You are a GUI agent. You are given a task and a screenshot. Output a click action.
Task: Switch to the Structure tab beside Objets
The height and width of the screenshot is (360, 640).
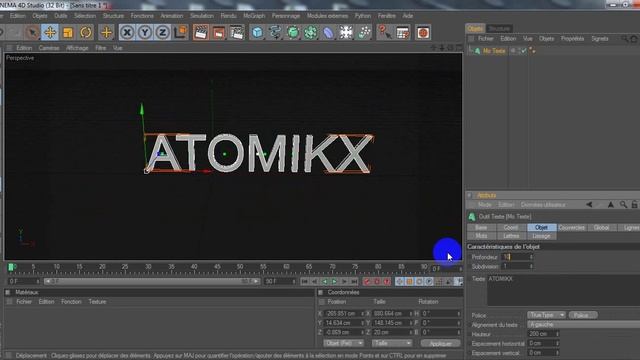point(499,29)
